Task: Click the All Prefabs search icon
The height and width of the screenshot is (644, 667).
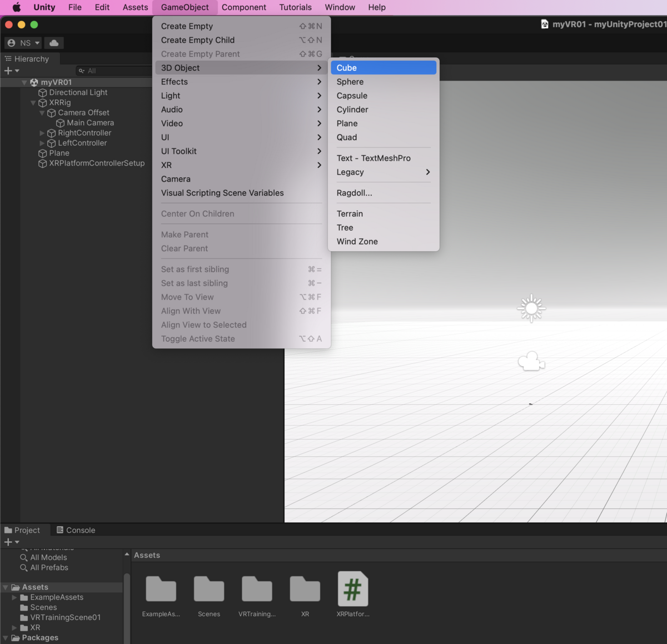Action: click(24, 567)
